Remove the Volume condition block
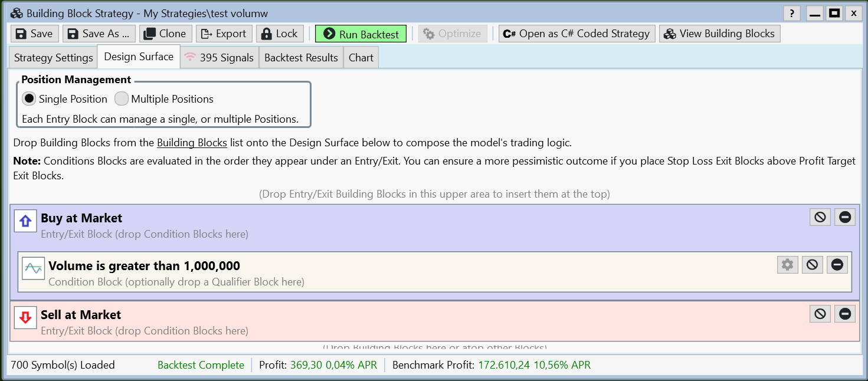Image resolution: width=868 pixels, height=381 pixels. 837,265
